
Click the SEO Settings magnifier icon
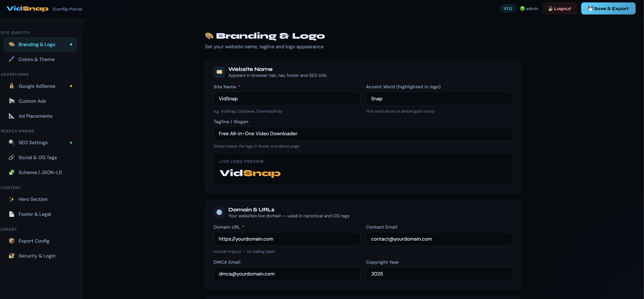(11, 142)
